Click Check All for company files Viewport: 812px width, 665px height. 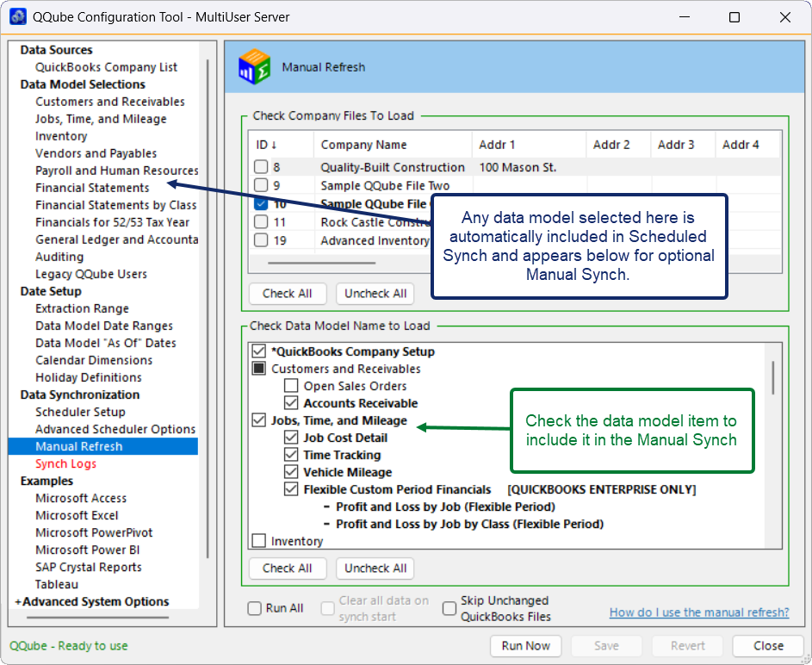(288, 294)
